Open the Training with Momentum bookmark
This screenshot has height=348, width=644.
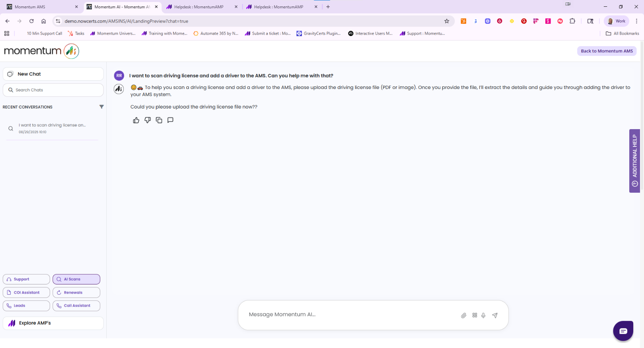pyautogui.click(x=164, y=33)
